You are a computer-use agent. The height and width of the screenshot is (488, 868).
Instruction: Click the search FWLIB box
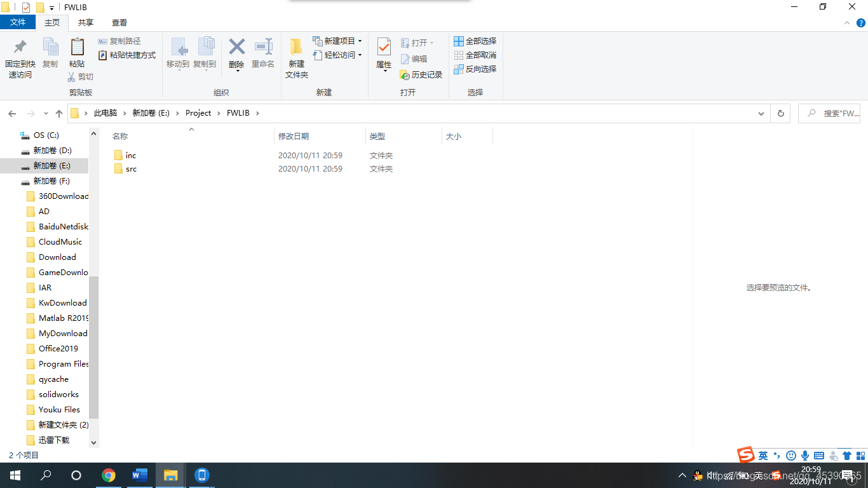(829, 113)
